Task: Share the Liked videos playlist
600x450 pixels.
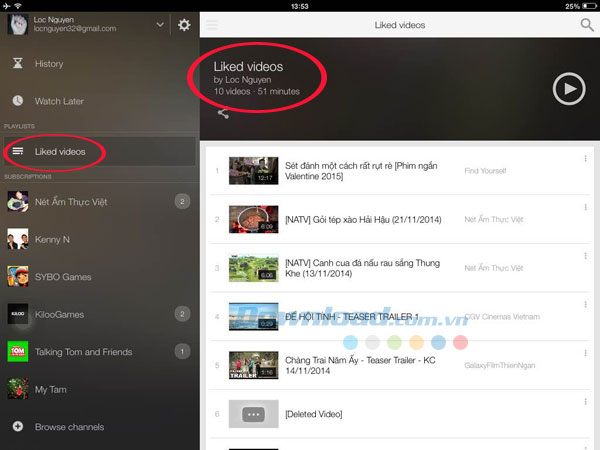Action: click(223, 113)
